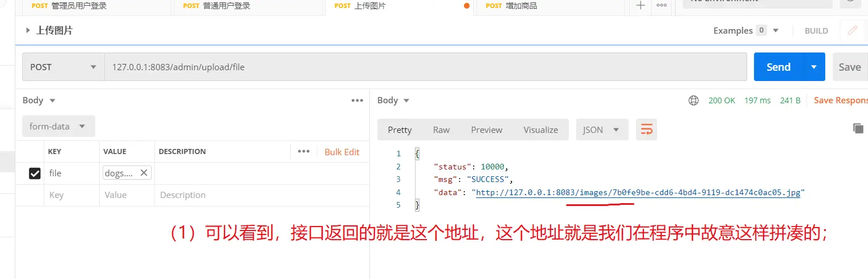Viewport: 868px width, 279px height.
Task: Toggle word wrap icon in response panel
Action: 647,130
